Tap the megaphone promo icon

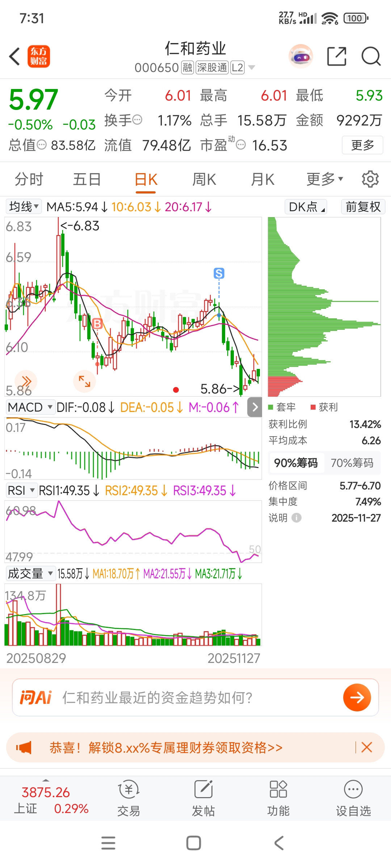[24, 747]
